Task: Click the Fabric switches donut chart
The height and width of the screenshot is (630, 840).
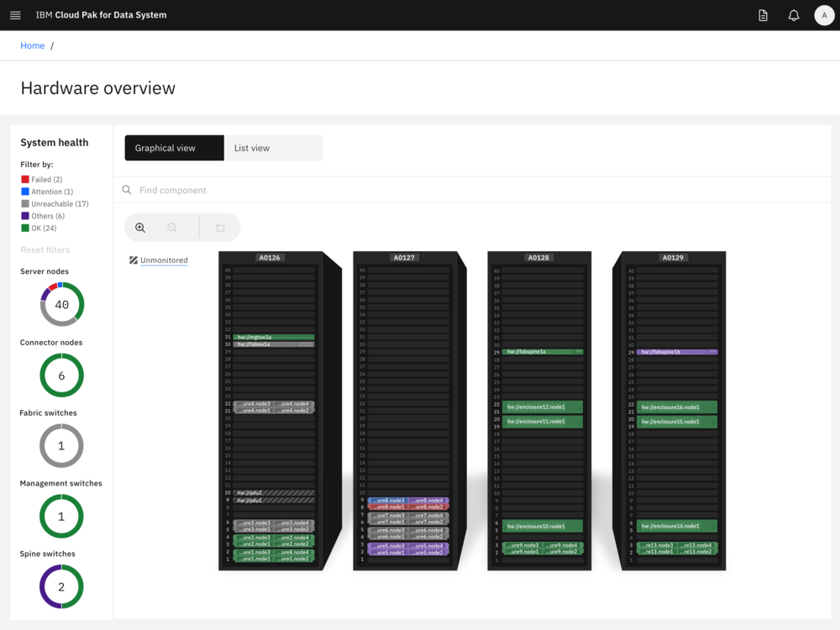Action: [61, 446]
